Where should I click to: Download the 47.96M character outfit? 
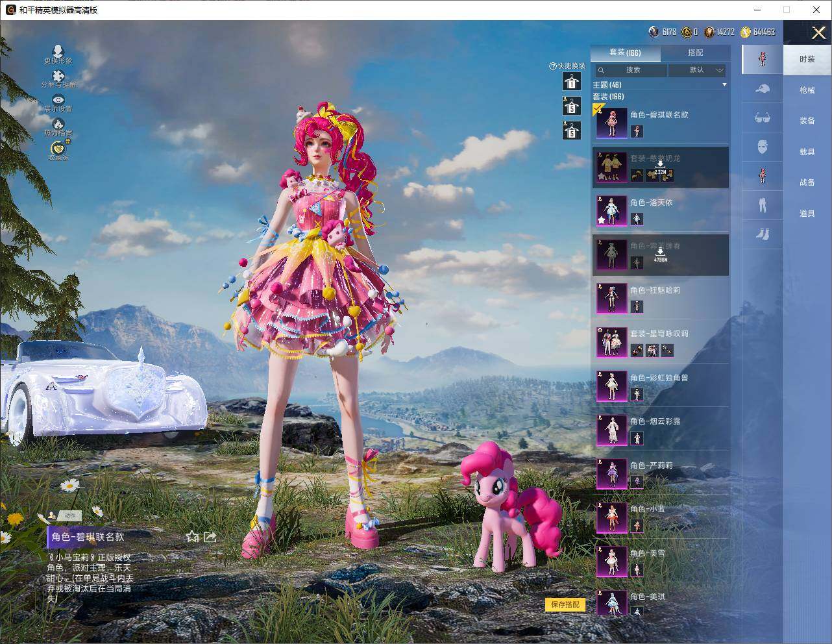click(660, 255)
